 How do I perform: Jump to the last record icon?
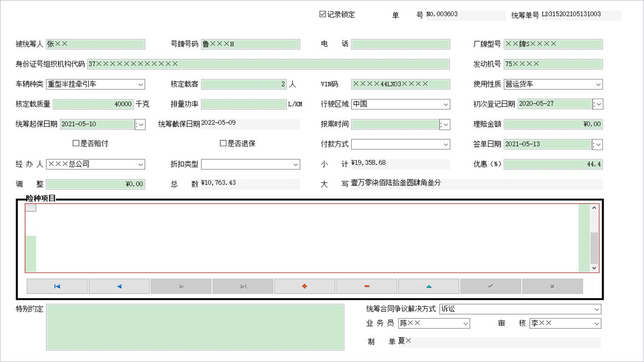click(x=243, y=286)
